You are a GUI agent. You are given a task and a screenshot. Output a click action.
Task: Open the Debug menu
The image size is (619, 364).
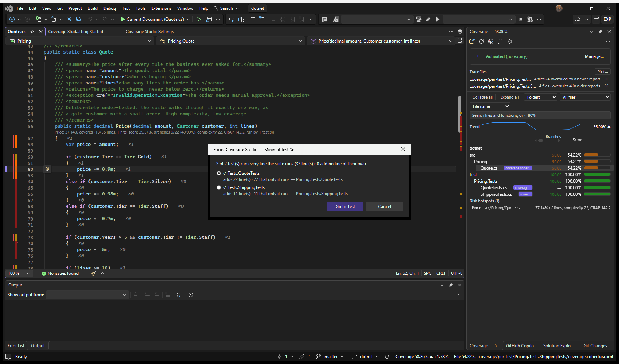click(x=110, y=8)
